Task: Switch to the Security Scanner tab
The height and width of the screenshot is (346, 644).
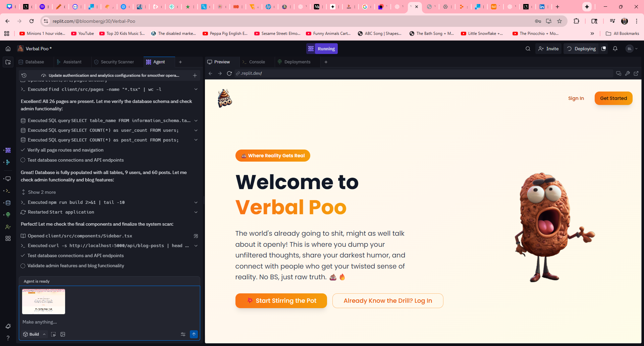Action: pyautogui.click(x=117, y=62)
